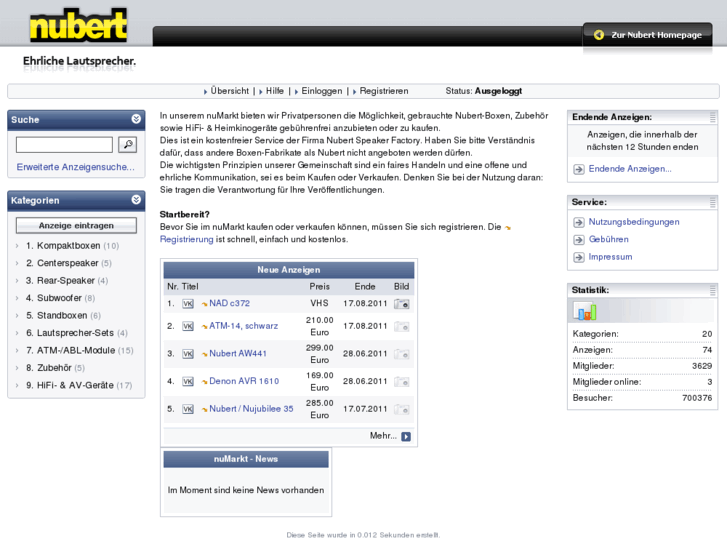Click the price 299.00 Euro
The width and height of the screenshot is (727, 545).
(x=319, y=354)
